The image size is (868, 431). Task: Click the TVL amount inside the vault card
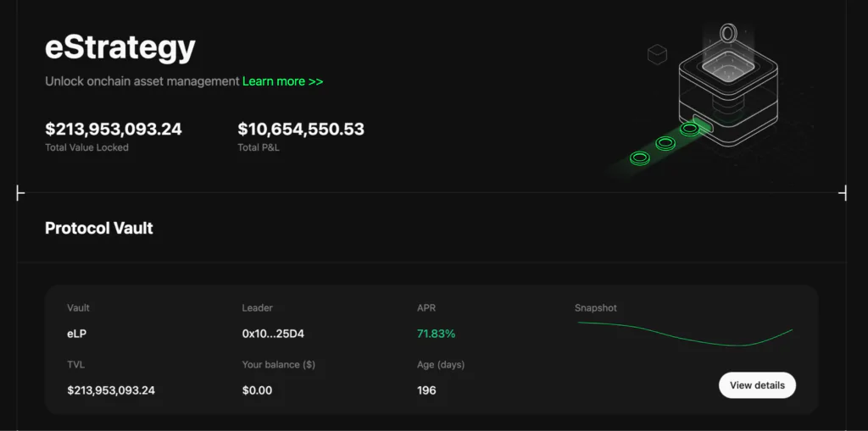[x=111, y=390]
